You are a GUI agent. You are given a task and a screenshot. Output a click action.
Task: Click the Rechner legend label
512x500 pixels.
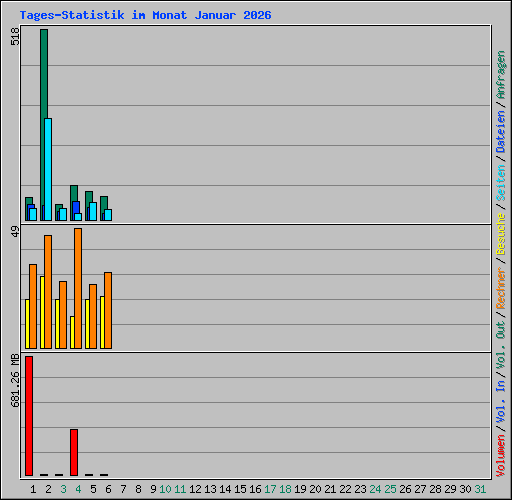point(501,288)
